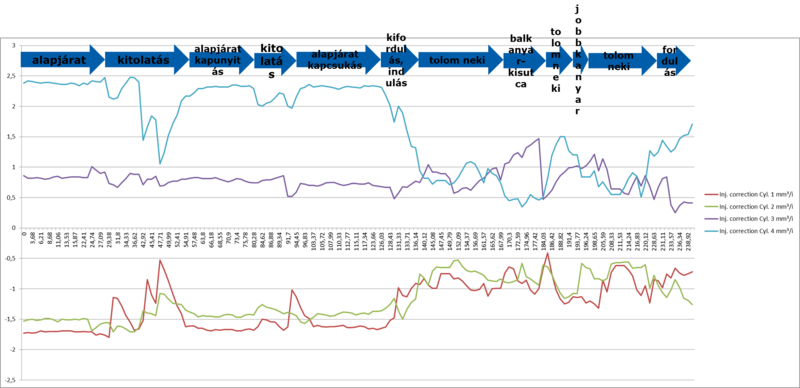
Task: Click the 'kifordulás, indulás' arrow
Action: [399, 60]
